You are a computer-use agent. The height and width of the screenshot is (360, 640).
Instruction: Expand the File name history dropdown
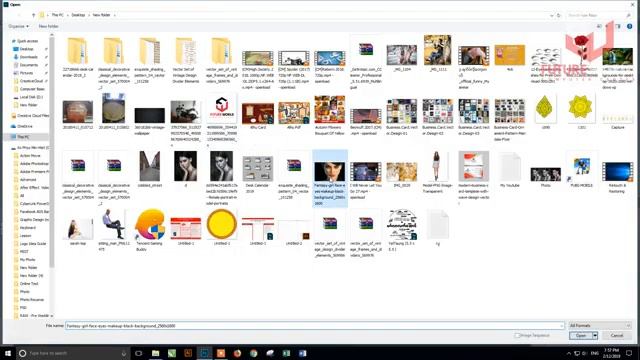(x=562, y=326)
